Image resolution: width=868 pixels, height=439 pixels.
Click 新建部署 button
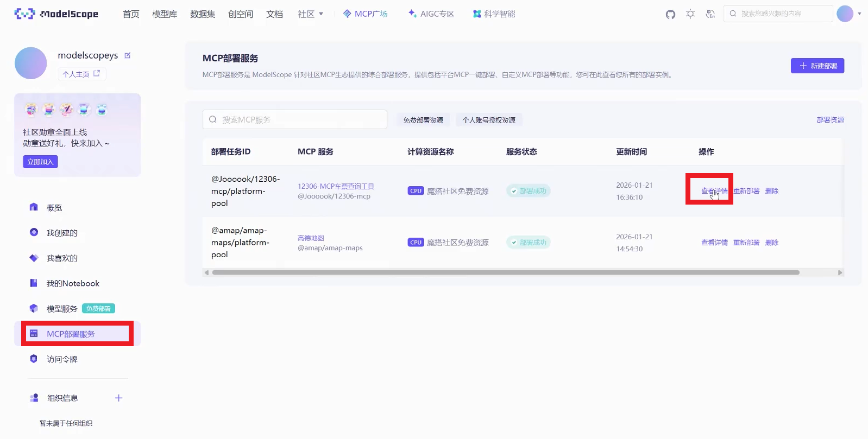pyautogui.click(x=817, y=66)
